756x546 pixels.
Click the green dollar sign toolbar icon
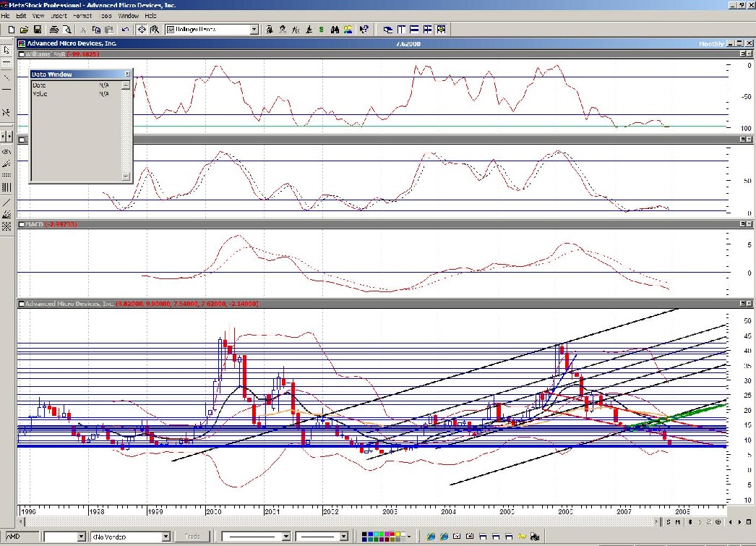point(322,30)
